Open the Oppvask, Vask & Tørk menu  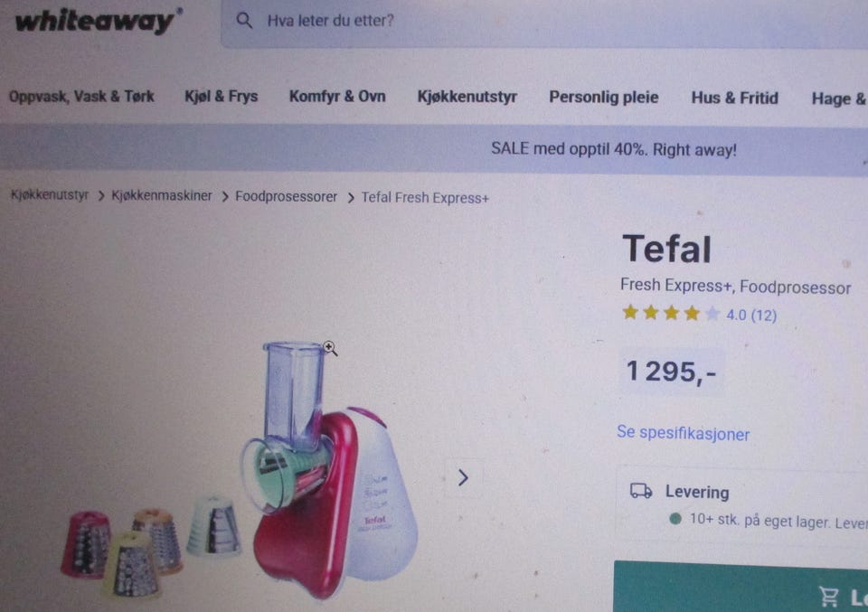pos(81,97)
